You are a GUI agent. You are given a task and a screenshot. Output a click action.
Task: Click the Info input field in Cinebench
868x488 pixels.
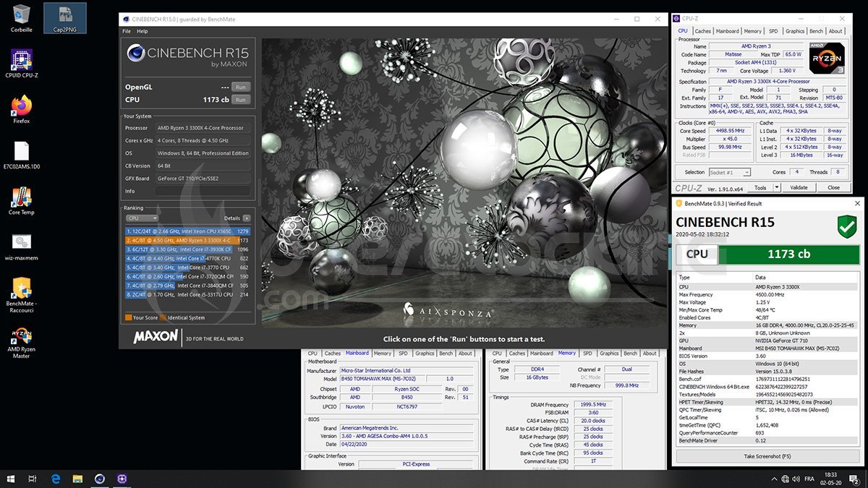pos(203,192)
